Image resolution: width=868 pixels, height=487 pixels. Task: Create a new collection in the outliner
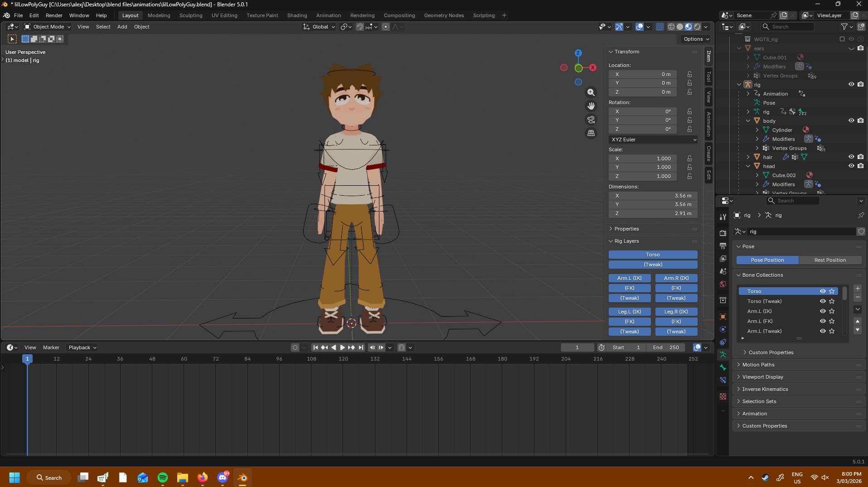tap(862, 27)
